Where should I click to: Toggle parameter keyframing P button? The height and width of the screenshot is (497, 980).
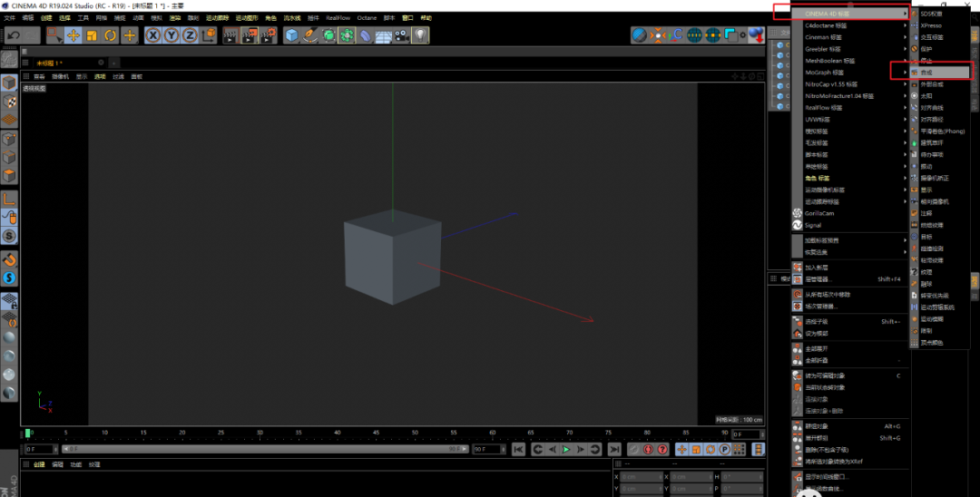click(x=724, y=449)
